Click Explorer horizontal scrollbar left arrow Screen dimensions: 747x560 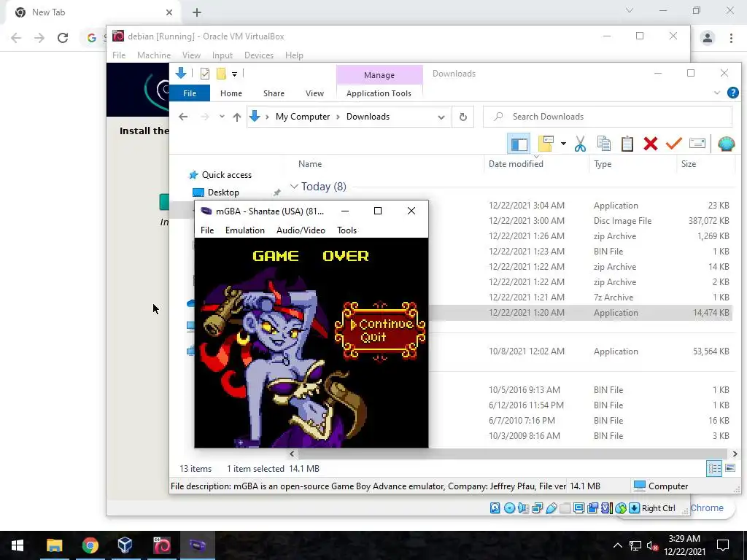click(292, 454)
